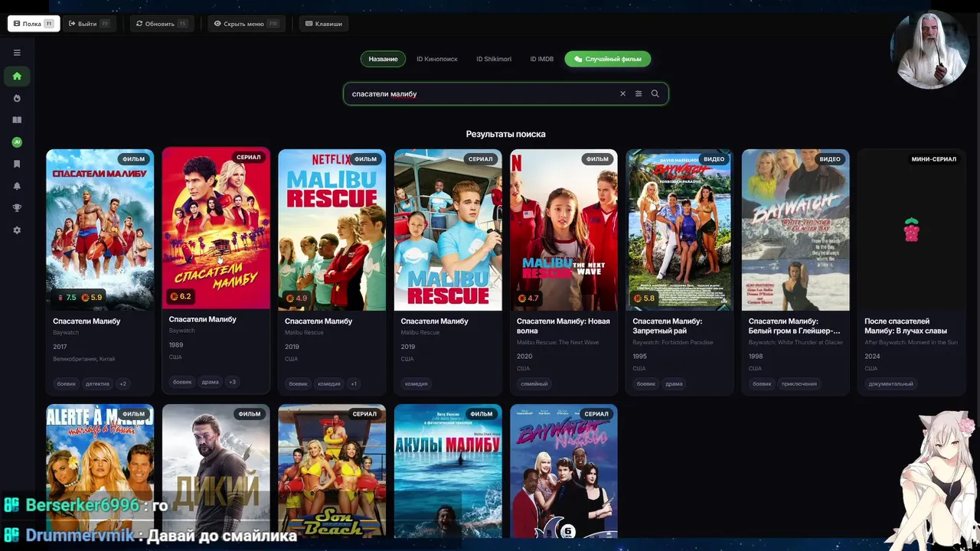Refresh with the Обновить button

pos(162,24)
